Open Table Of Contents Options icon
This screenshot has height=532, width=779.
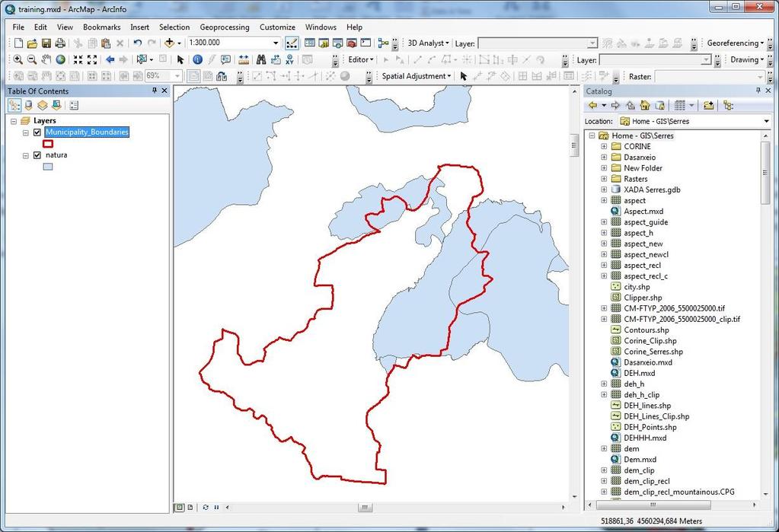[74, 105]
